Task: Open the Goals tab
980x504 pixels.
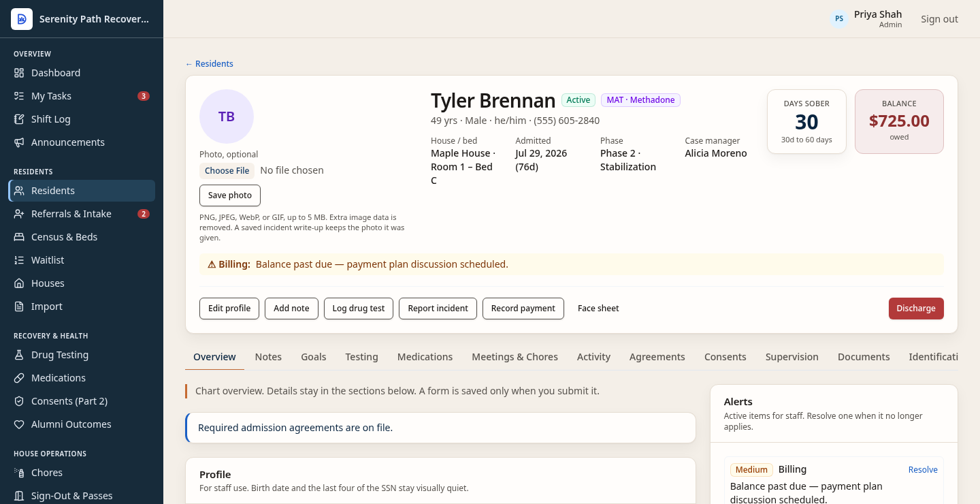Action: tap(314, 357)
